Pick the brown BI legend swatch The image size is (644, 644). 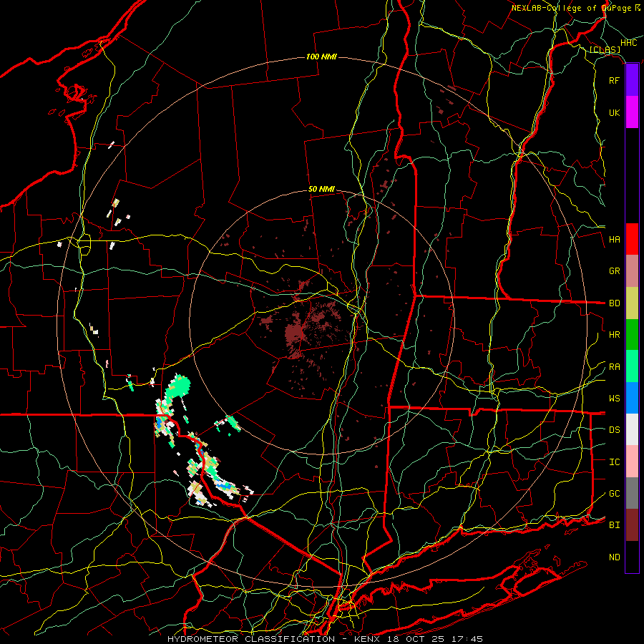[632, 525]
